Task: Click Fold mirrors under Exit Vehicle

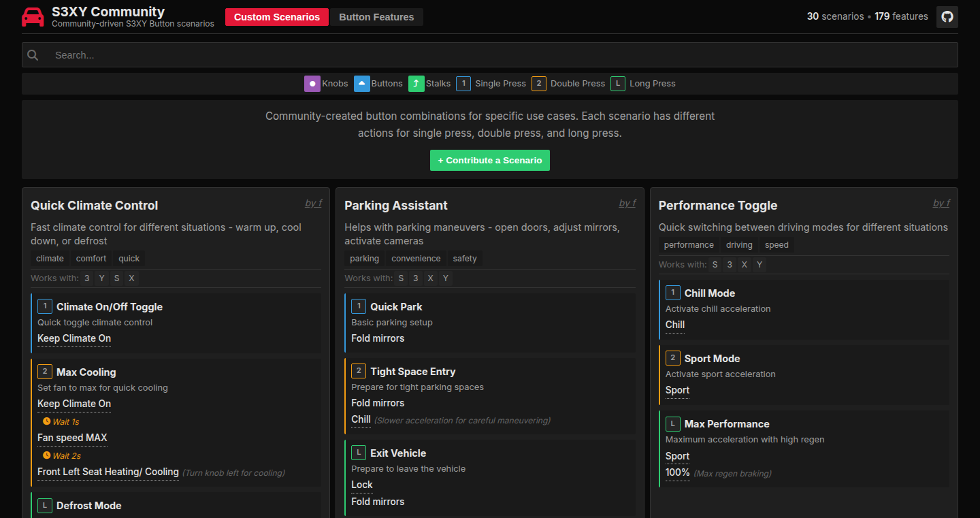Action: (378, 502)
